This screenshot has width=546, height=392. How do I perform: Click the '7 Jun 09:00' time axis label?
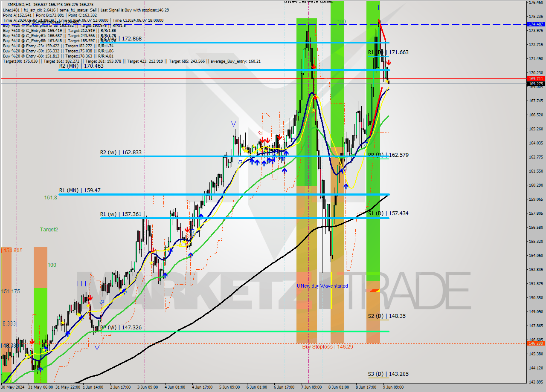pos(311,387)
